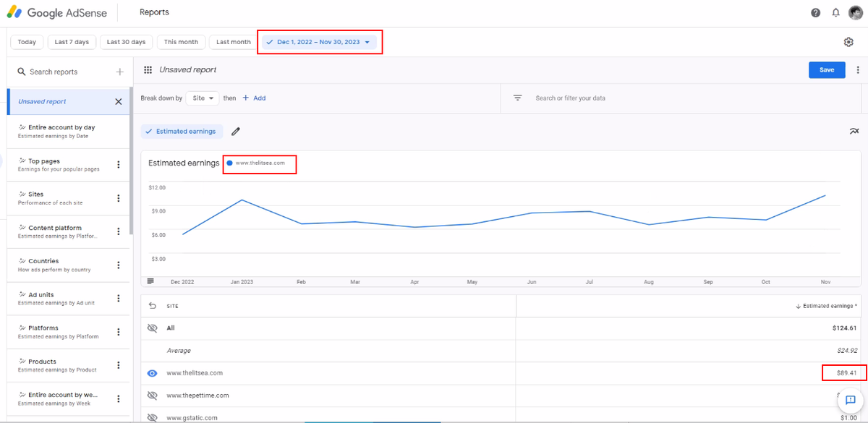Screen dimensions: 868x423
Task: Edit metrics with the pencil icon
Action: coord(236,132)
